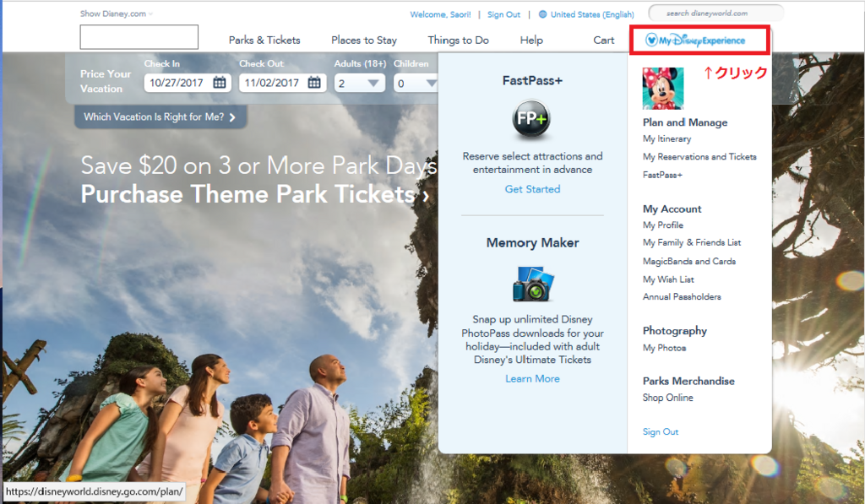Click the My Account heading
Screen dimensions: 865x504
[x=672, y=209]
